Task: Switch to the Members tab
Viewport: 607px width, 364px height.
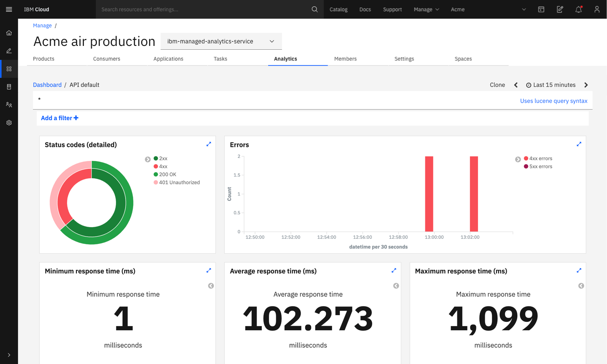Action: point(345,59)
